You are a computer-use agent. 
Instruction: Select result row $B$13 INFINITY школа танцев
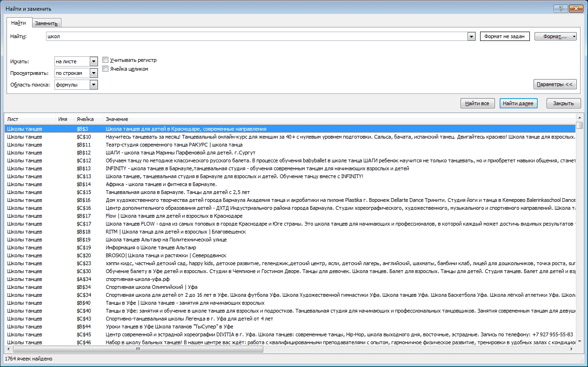click(x=290, y=168)
